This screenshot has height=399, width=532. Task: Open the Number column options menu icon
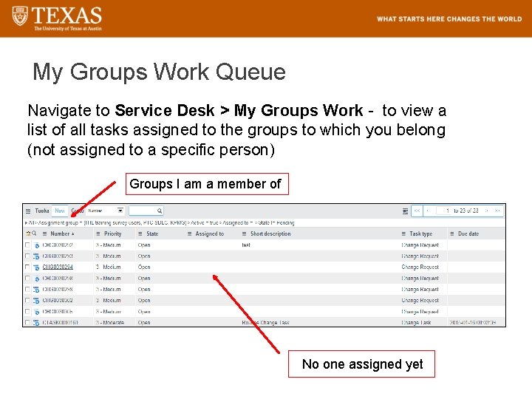pos(45,233)
